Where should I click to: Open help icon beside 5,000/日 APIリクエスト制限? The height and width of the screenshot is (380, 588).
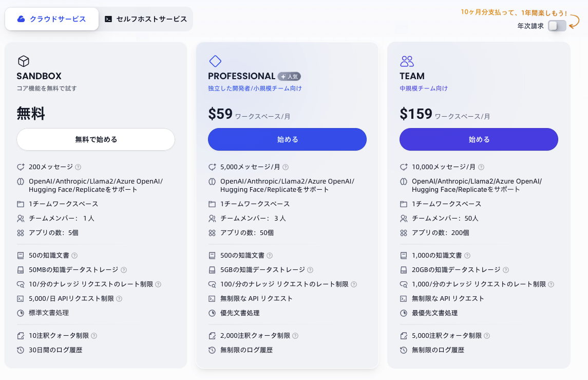119,299
